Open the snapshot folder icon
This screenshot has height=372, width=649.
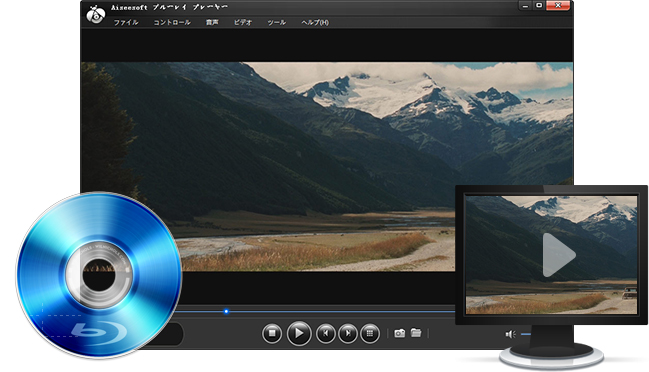coord(416,333)
